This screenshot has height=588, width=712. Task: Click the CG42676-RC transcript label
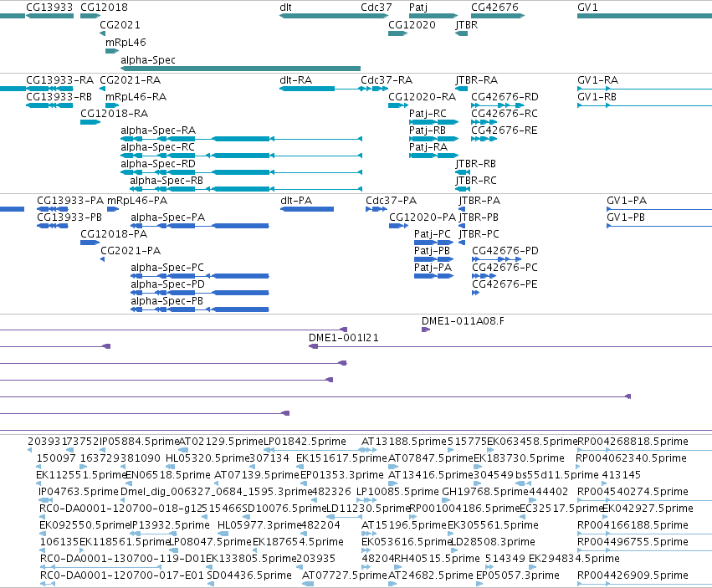(505, 114)
